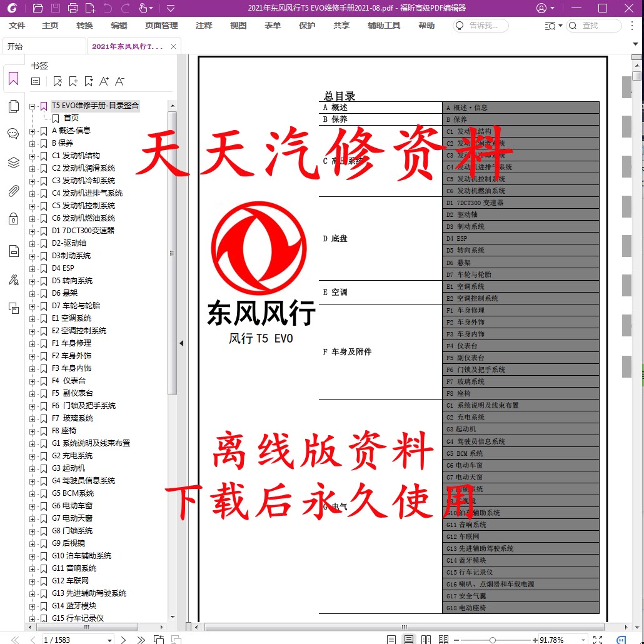Click the Undo arrow icon
644x644 pixels.
click(x=108, y=8)
